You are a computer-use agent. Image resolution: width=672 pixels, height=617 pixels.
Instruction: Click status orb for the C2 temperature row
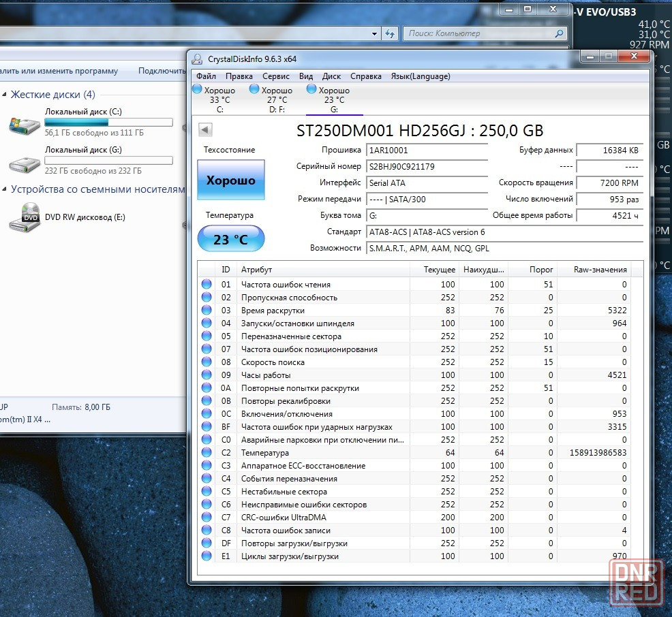[x=207, y=453]
